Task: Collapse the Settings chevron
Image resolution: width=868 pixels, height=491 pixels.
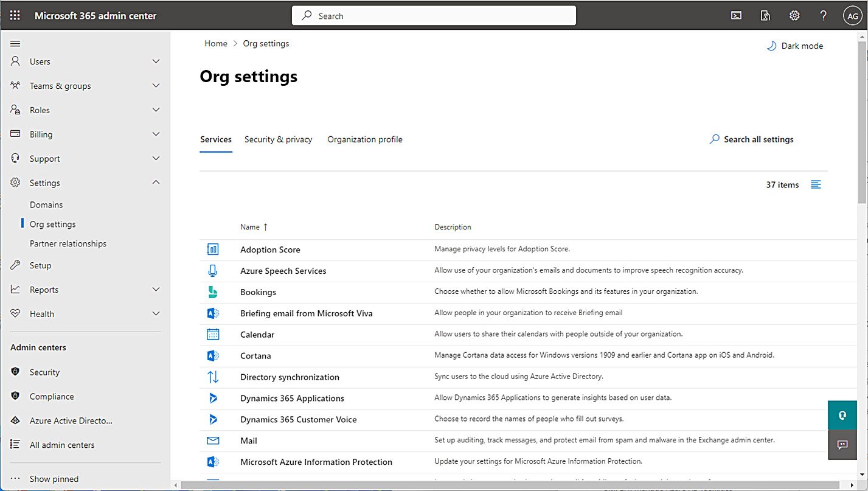Action: (x=156, y=183)
